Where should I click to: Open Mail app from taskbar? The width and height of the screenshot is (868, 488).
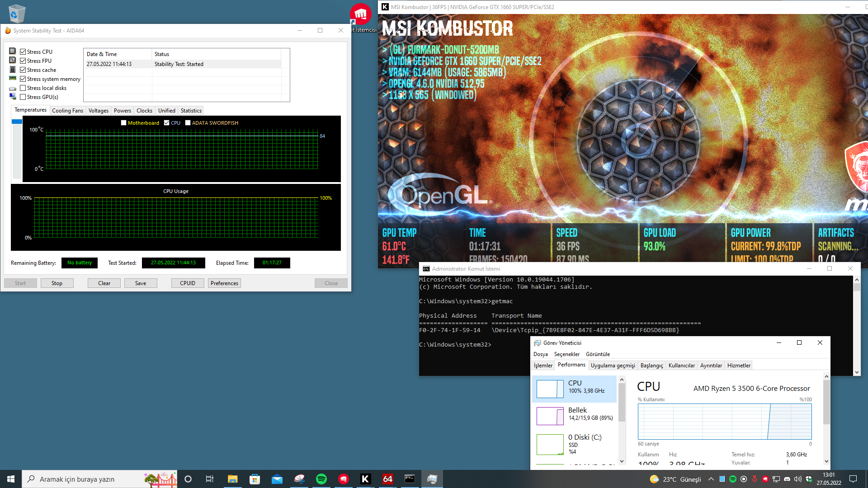[277, 479]
